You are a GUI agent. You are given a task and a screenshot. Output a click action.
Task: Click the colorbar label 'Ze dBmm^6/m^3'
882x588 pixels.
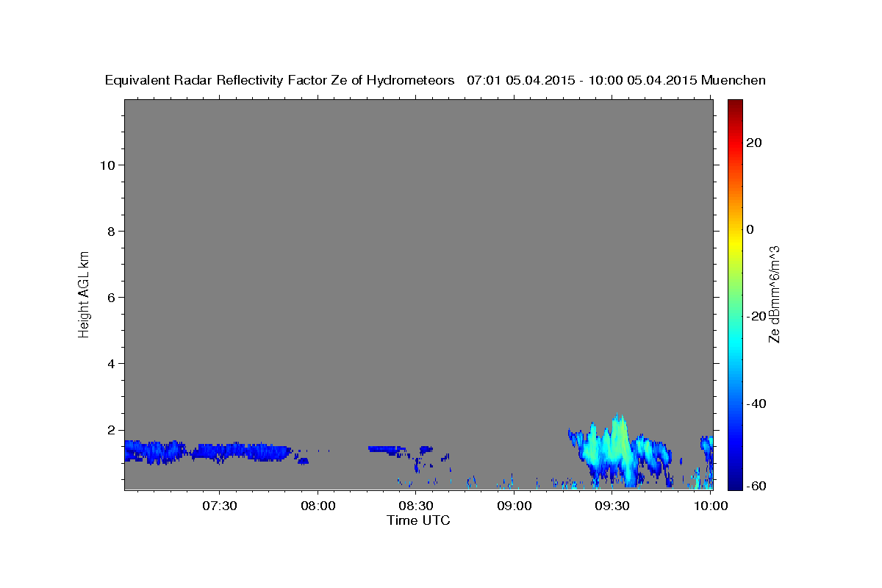coord(774,294)
